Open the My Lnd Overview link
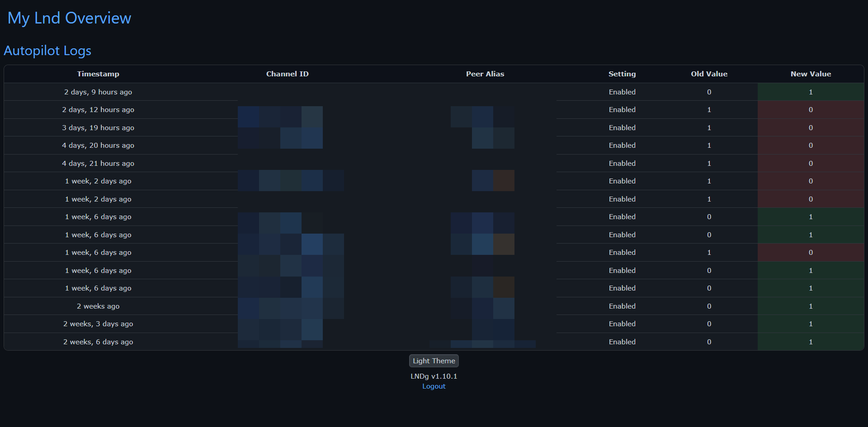Screen dimensions: 868x427 point(69,18)
